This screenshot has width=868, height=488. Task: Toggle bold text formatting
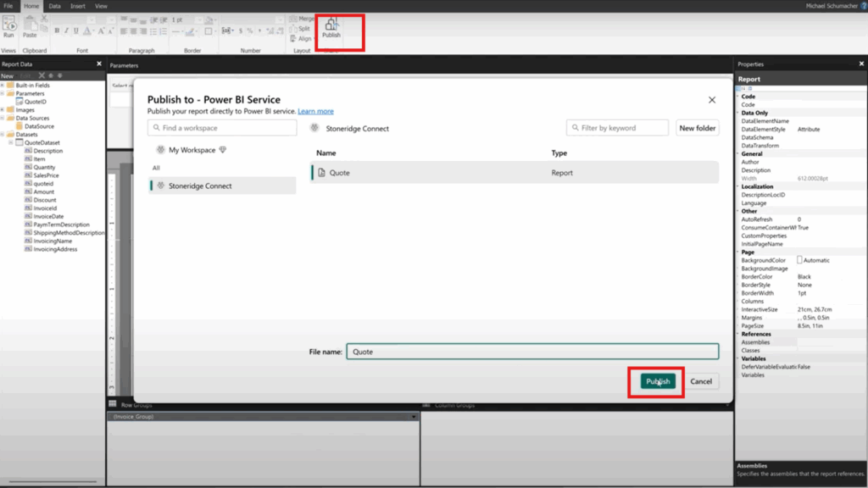58,30
